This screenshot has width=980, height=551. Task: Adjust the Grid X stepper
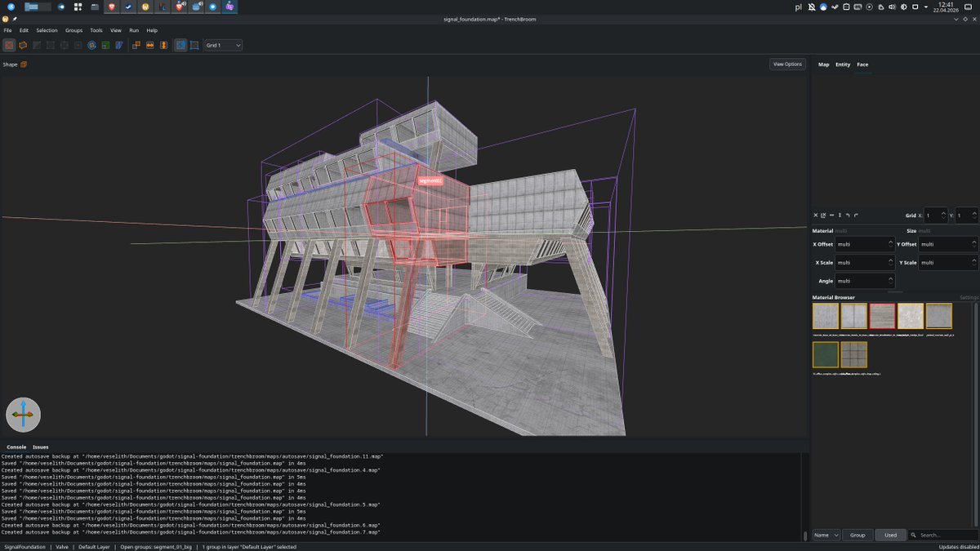943,216
